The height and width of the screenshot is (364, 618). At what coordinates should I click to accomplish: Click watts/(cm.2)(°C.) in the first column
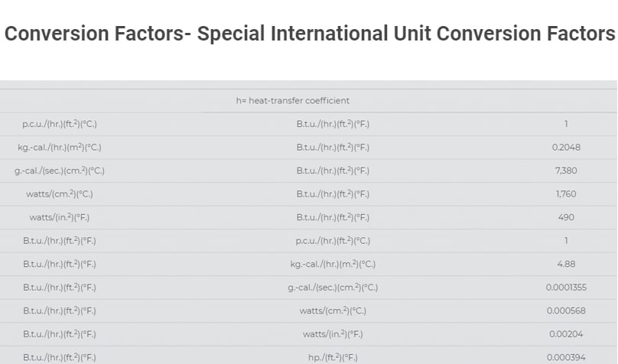[x=60, y=194]
